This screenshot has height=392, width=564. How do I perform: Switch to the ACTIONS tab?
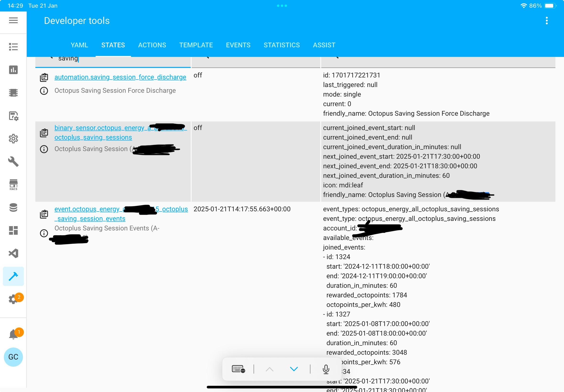152,45
